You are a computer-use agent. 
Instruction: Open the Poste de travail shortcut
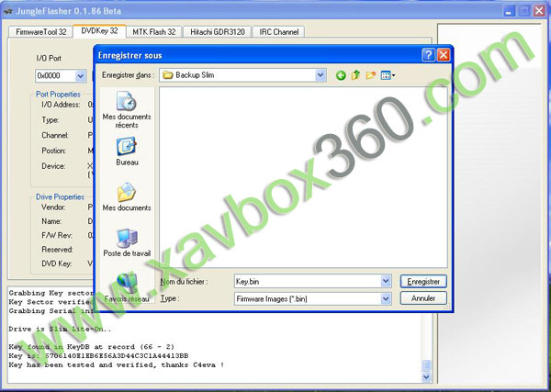(127, 242)
